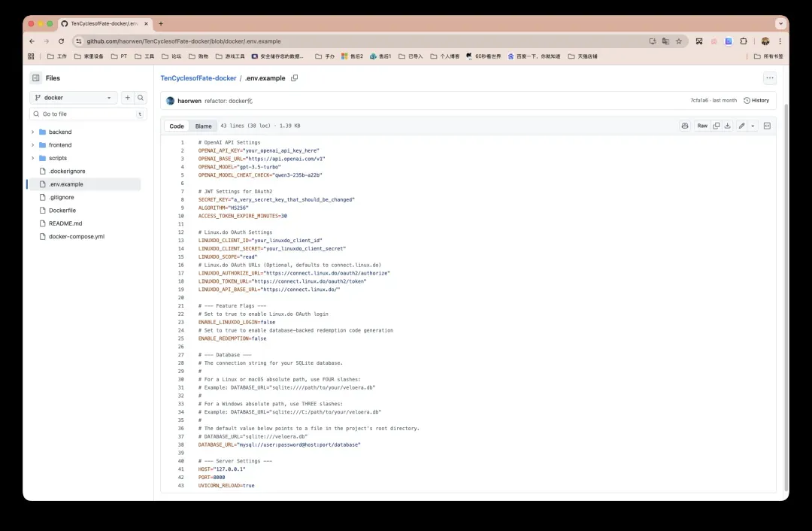The width and height of the screenshot is (812, 531).
Task: Open docker-compose.yml in file tree
Action: coord(76,236)
